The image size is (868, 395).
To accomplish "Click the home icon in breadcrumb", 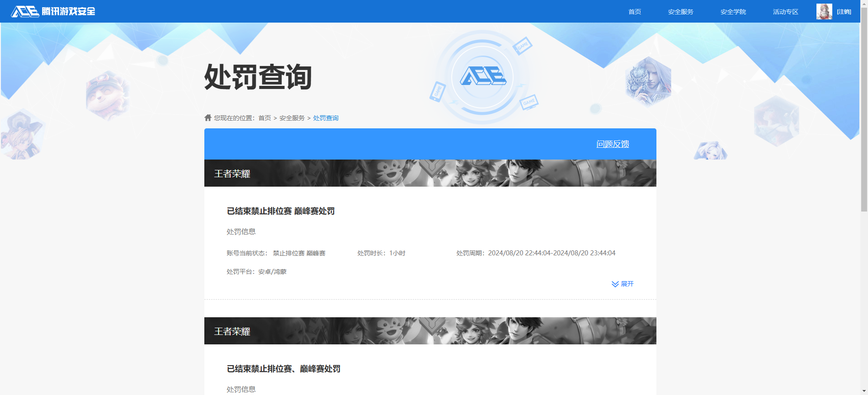I will (x=208, y=118).
